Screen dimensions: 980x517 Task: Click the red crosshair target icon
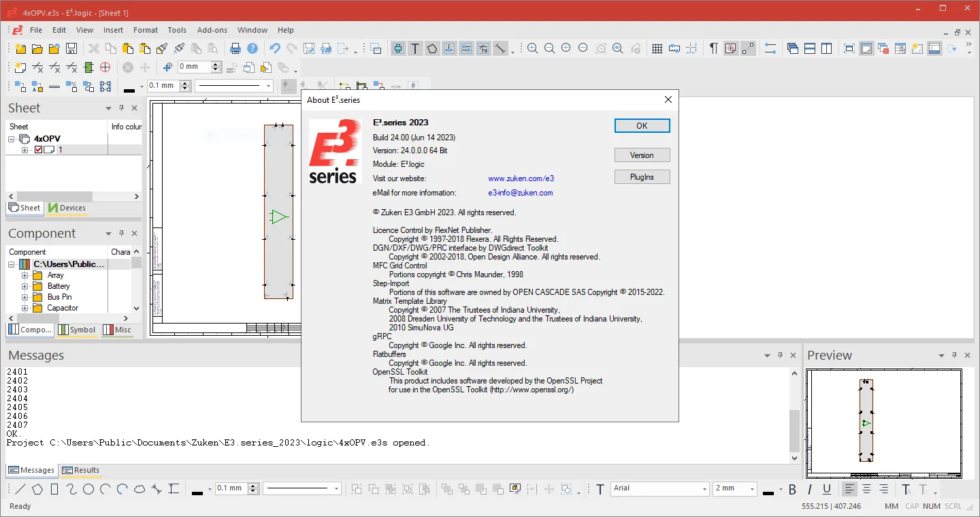[x=105, y=67]
